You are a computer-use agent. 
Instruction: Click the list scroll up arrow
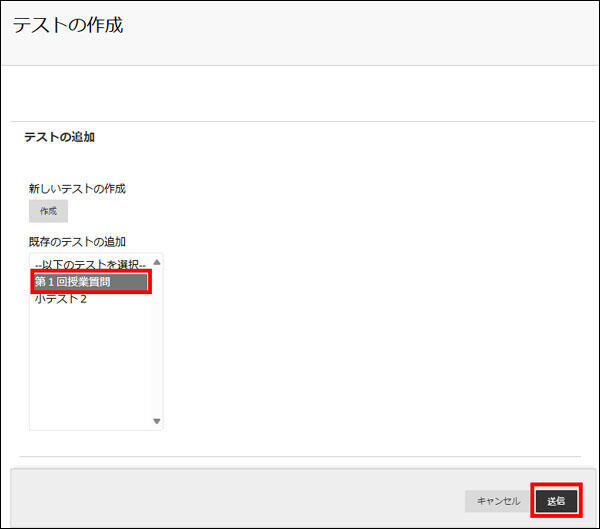(x=157, y=262)
